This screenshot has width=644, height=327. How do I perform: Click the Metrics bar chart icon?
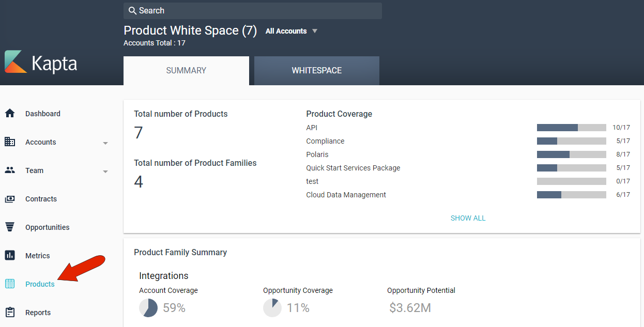[10, 256]
